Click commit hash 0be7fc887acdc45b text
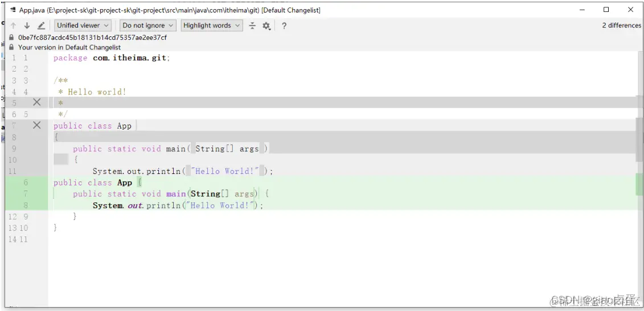Viewport: 644px width, 311px height. coord(92,38)
